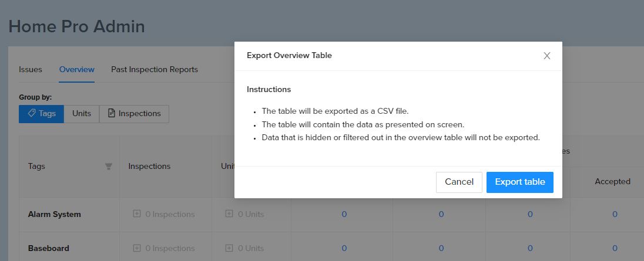The height and width of the screenshot is (261, 644).
Task: Group by Inspections
Action: pos(135,114)
